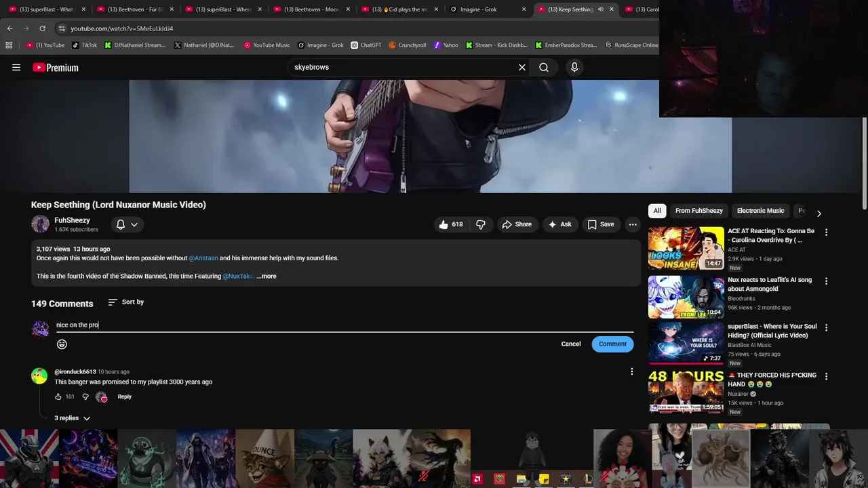Open more actions ellipsis under video
The image size is (868, 488).
(x=633, y=224)
